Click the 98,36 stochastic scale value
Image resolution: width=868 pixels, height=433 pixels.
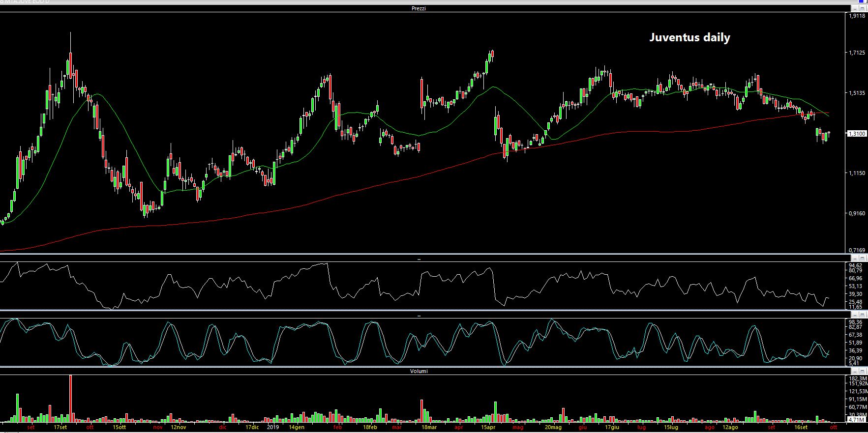[856, 322]
